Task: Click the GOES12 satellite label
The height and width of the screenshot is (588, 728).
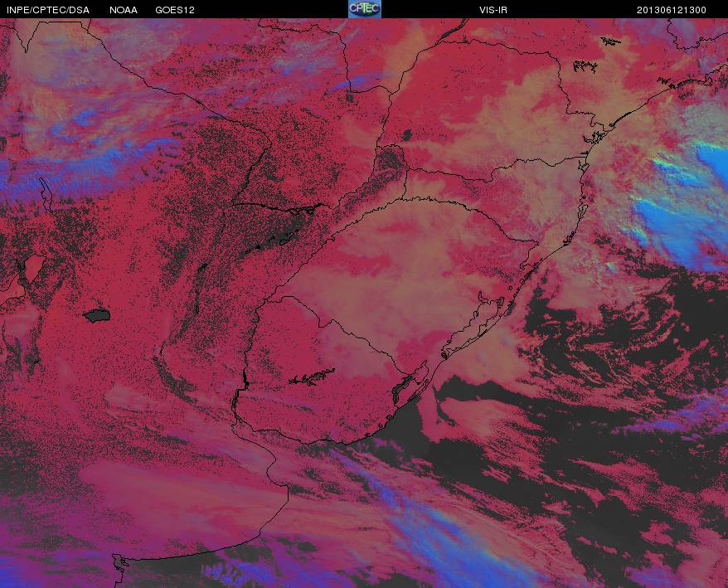Action: pyautogui.click(x=175, y=10)
